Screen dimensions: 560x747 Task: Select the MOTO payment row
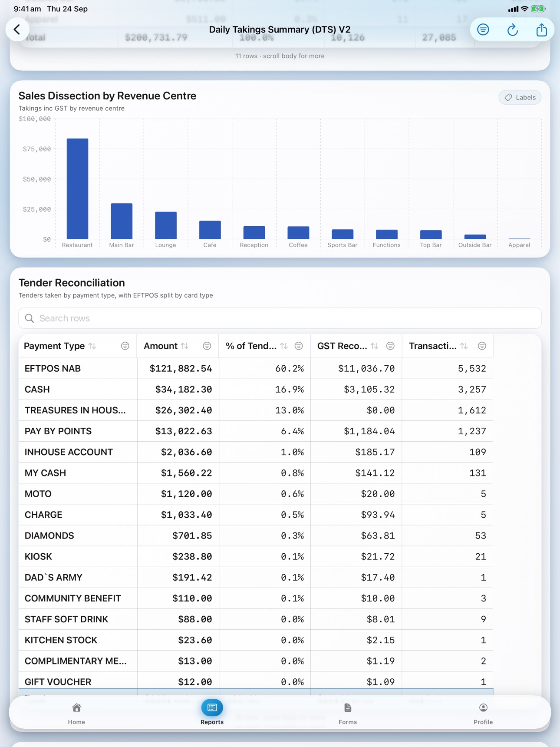(256, 494)
